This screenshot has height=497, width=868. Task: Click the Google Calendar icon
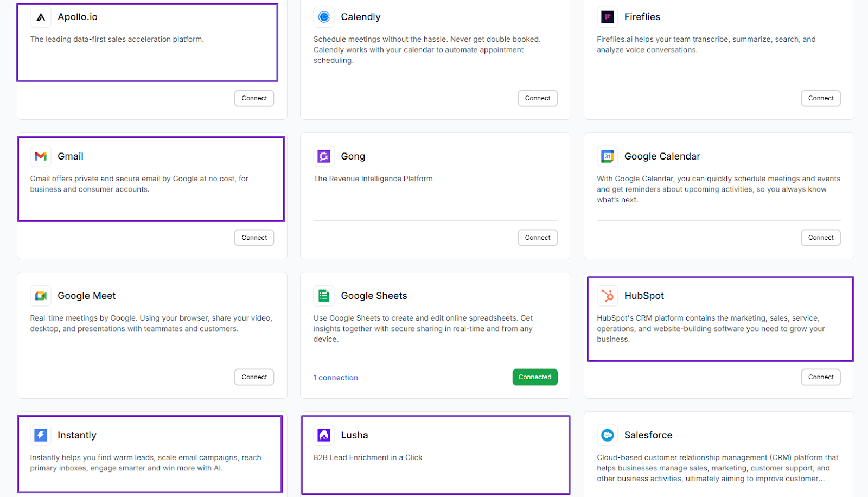coord(608,156)
